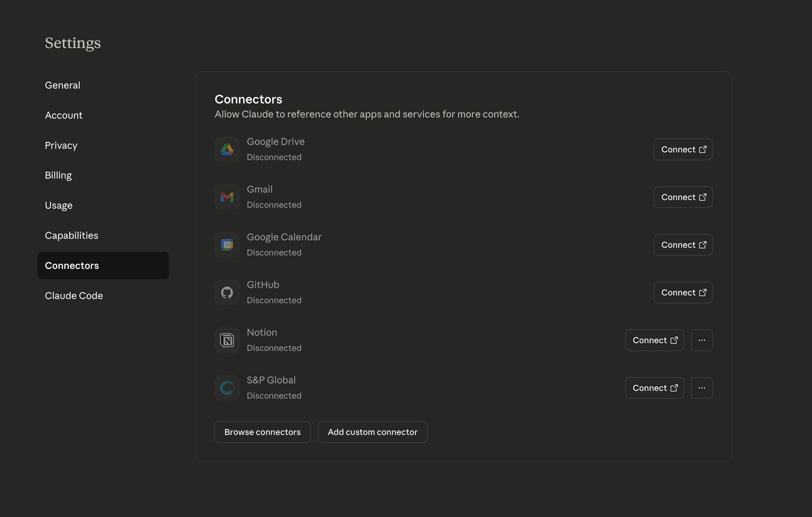Click Disconnected status under Gmail

pyautogui.click(x=274, y=205)
